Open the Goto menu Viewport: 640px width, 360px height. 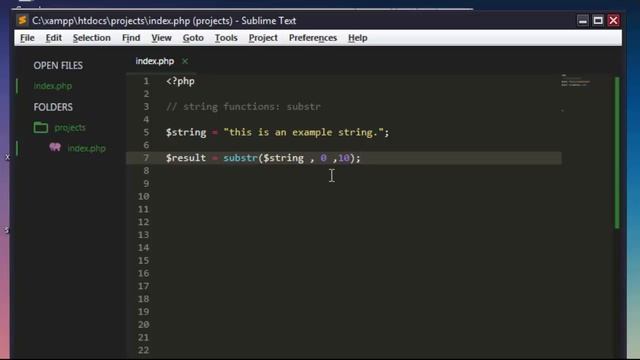point(193,38)
